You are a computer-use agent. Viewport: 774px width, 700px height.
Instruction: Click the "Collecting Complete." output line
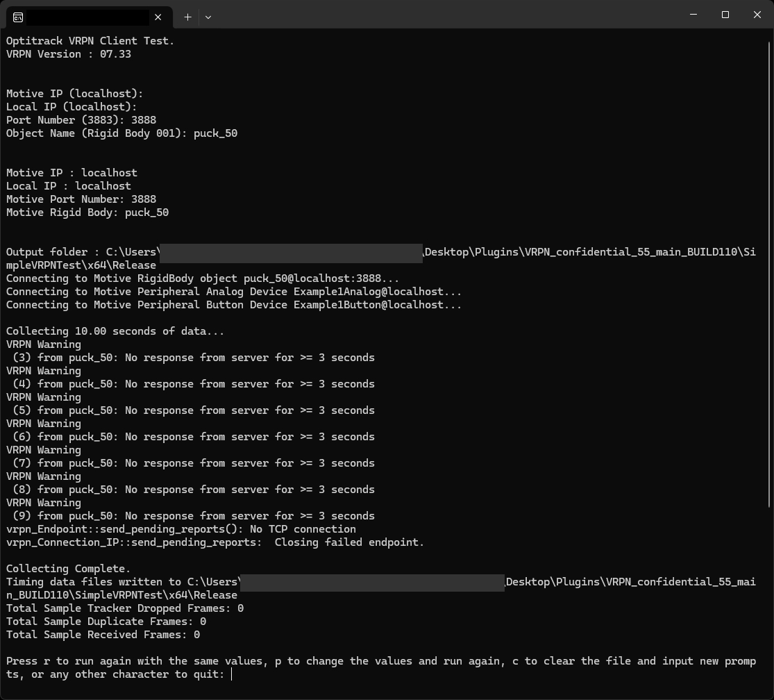point(68,569)
